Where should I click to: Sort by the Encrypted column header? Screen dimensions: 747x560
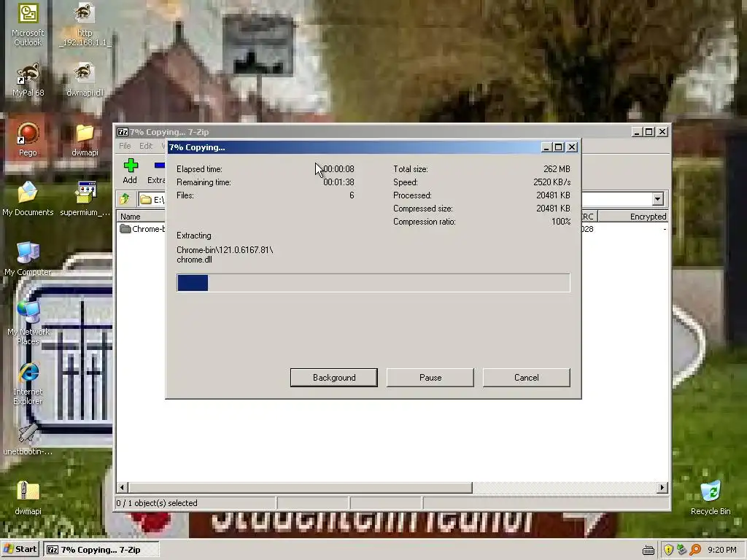tap(633, 216)
